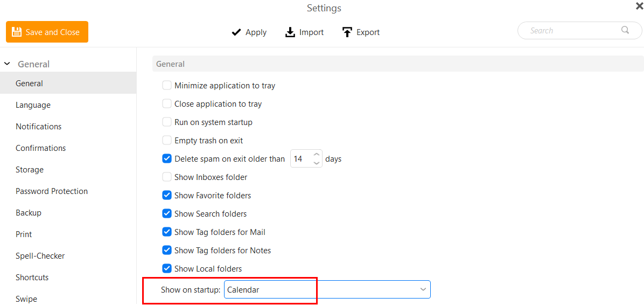The image size is (644, 305).
Task: Open the Show on startup dropdown
Action: [327, 289]
